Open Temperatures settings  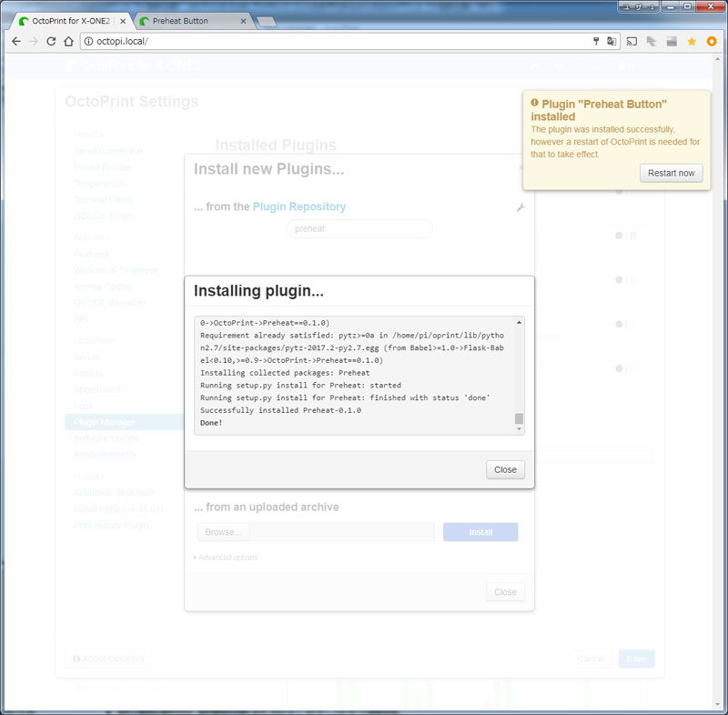tap(100, 183)
